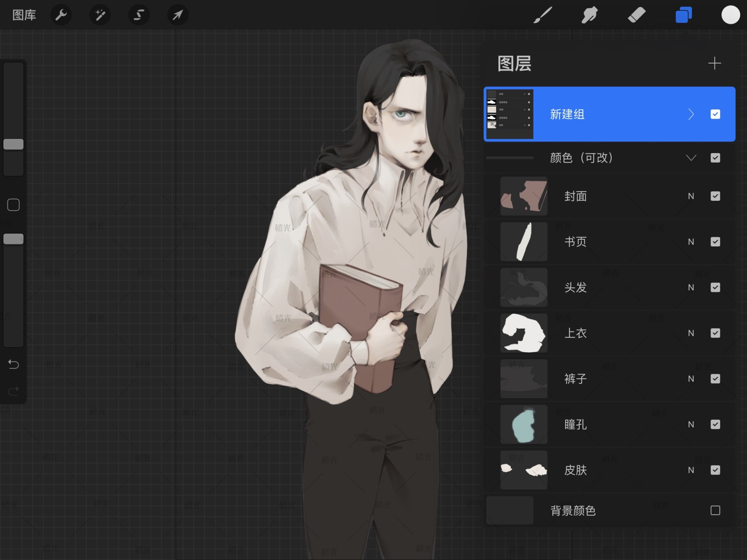Select the Smudge tool
747x560 pixels.
point(590,15)
